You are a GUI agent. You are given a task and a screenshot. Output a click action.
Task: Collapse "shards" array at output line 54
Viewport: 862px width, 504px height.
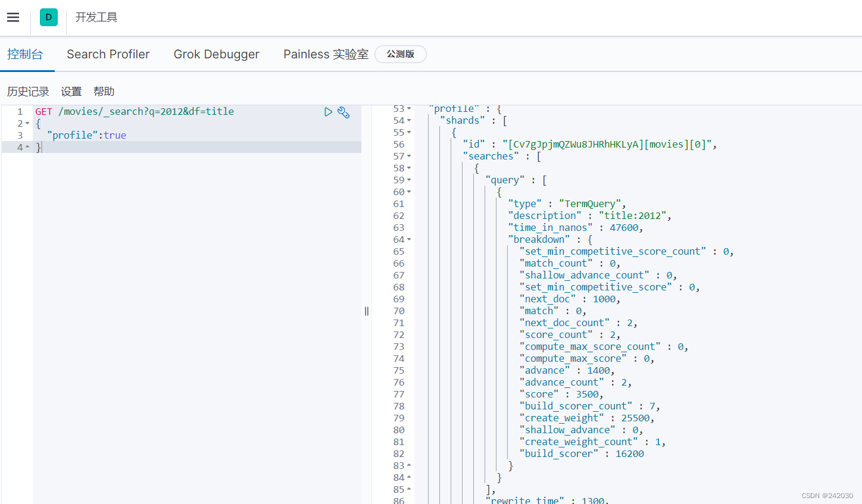point(409,121)
